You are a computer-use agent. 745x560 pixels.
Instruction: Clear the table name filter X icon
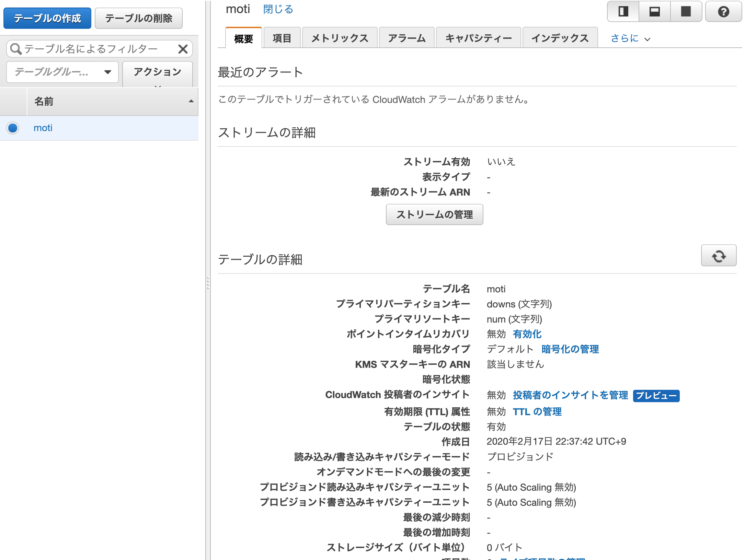183,49
